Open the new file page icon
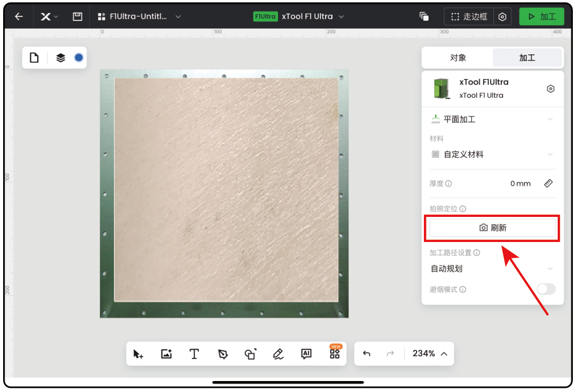 (x=34, y=57)
